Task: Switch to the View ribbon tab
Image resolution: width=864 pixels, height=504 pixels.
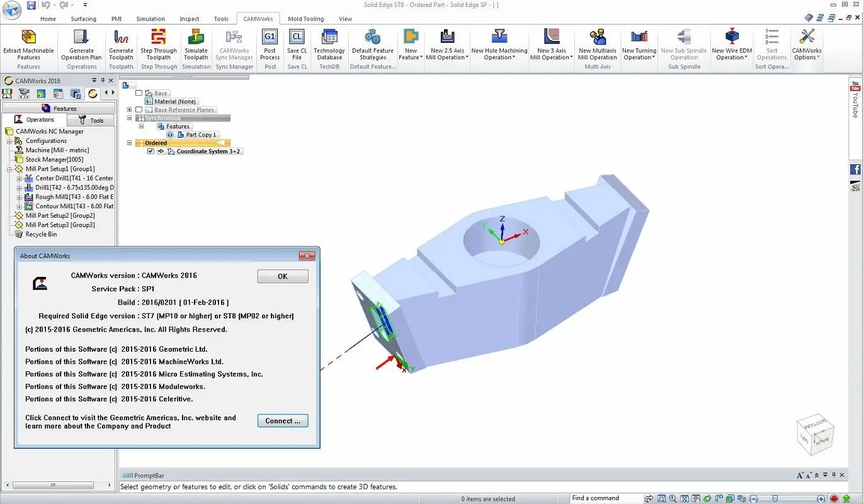Action: click(345, 19)
